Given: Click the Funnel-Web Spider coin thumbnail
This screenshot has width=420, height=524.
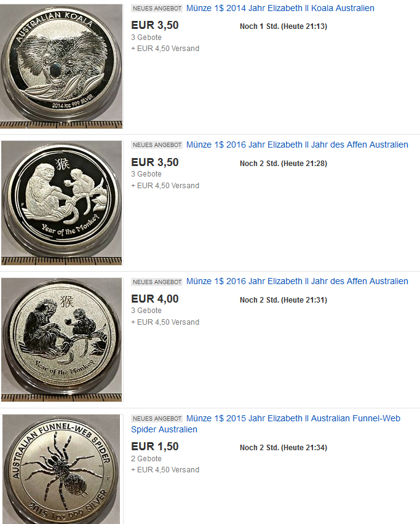Looking at the screenshot, I should click(61, 469).
